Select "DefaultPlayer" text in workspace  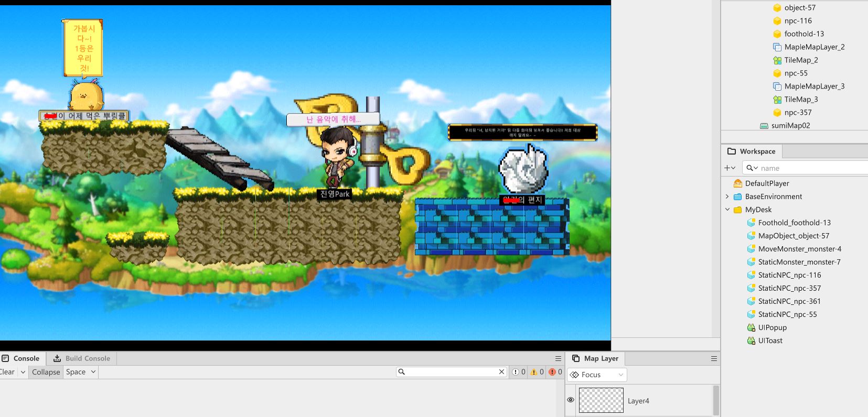click(767, 183)
